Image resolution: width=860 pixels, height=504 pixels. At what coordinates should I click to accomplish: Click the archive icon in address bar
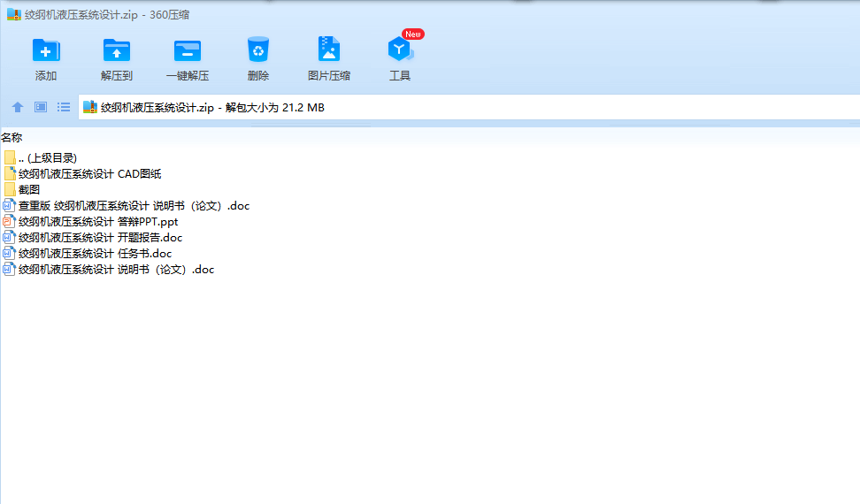coord(90,107)
